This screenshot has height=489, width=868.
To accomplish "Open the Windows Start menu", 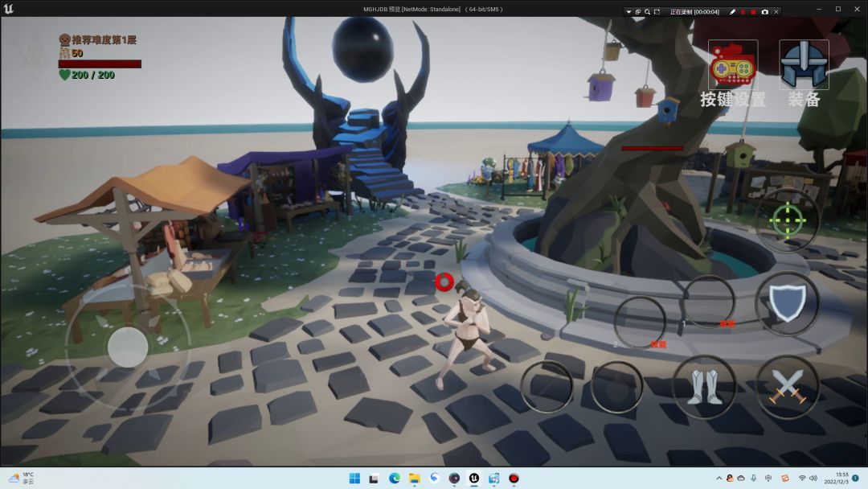I will coord(354,479).
